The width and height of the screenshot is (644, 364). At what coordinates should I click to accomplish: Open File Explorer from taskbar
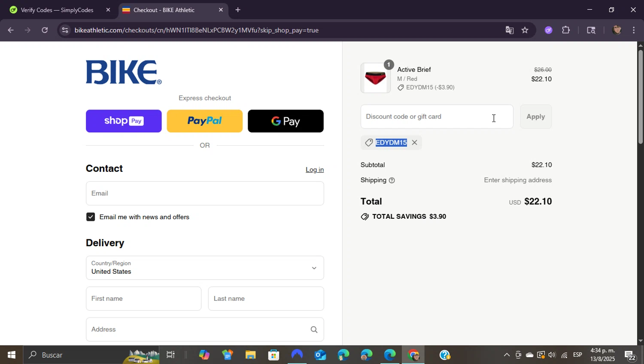click(x=250, y=355)
